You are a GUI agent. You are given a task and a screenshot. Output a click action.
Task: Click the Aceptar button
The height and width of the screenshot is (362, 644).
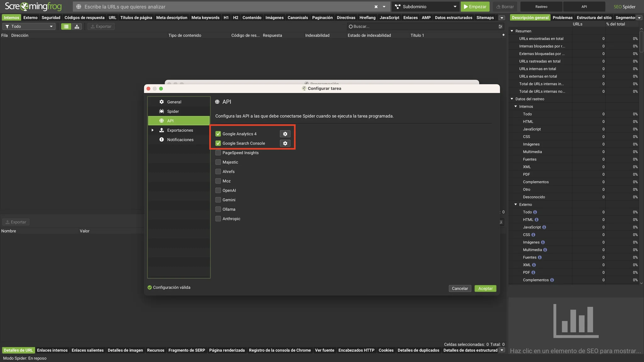coord(485,288)
